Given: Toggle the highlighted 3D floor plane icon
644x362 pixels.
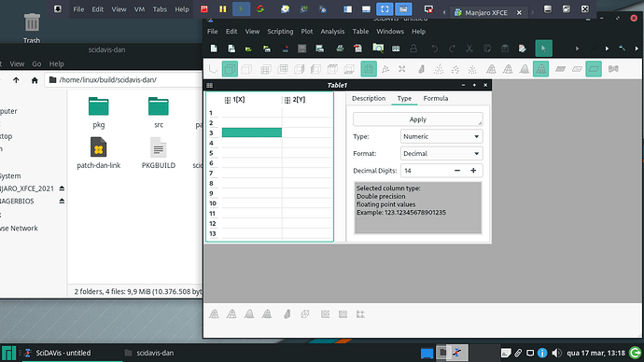Looking at the screenshot, I should pyautogui.click(x=594, y=69).
